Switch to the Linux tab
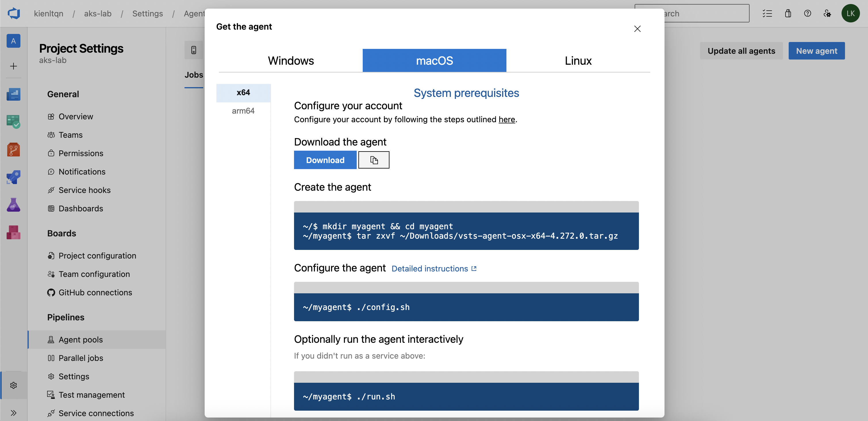 coord(578,61)
